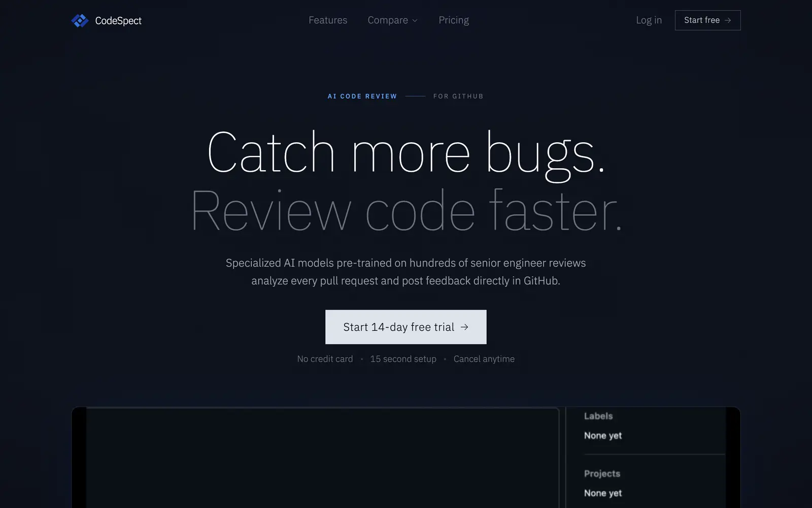
Task: Expand the Compare dropdown menu
Action: pos(392,20)
